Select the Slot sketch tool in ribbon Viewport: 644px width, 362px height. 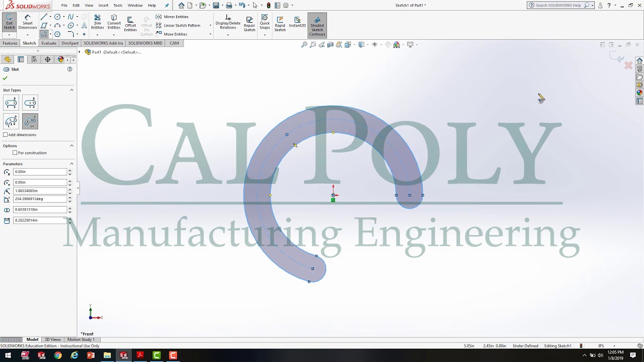[x=44, y=34]
